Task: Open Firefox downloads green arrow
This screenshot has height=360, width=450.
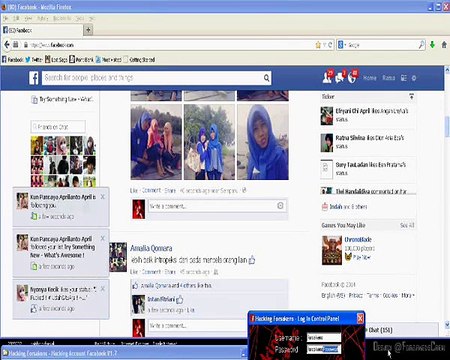Action: (432, 45)
